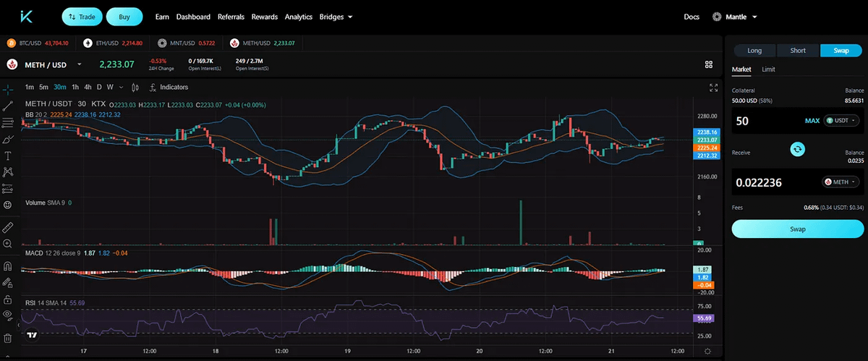Image resolution: width=868 pixels, height=361 pixels.
Task: Select the 1h timeframe
Action: point(75,88)
